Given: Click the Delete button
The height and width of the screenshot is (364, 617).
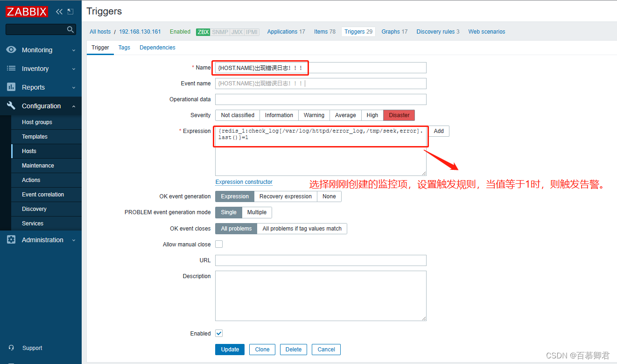Looking at the screenshot, I should click(294, 350).
